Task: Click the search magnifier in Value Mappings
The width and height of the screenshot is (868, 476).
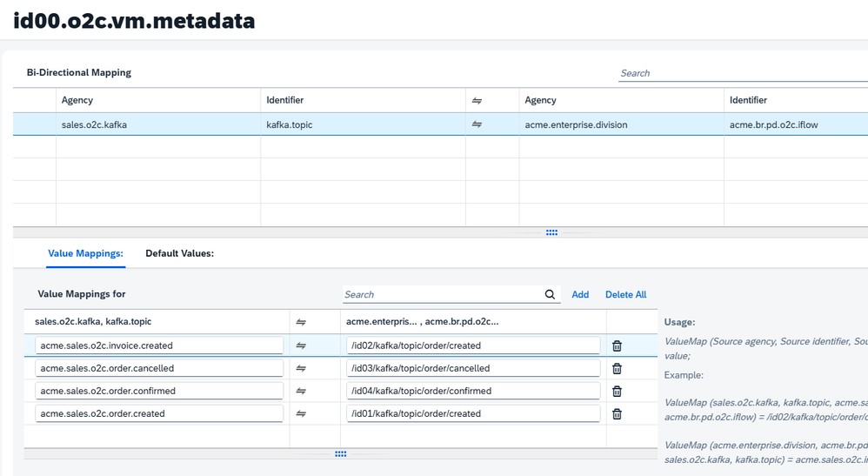Action: 550,294
